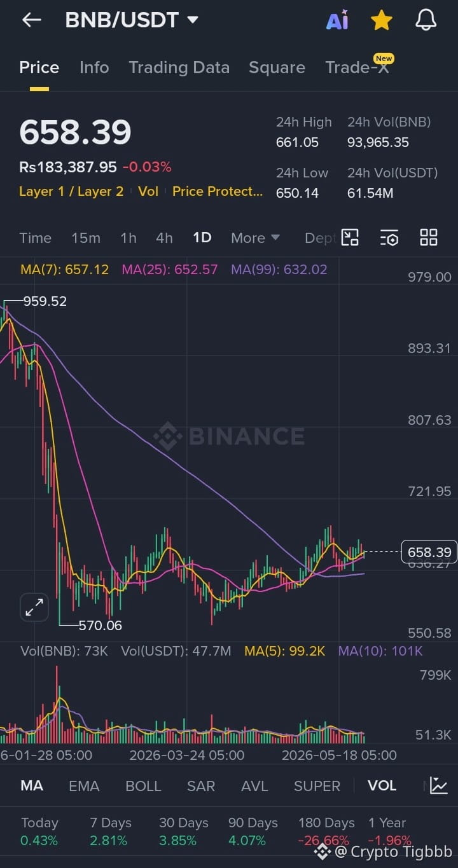
Task: Open the chart drawing tools icon
Action: (350, 238)
